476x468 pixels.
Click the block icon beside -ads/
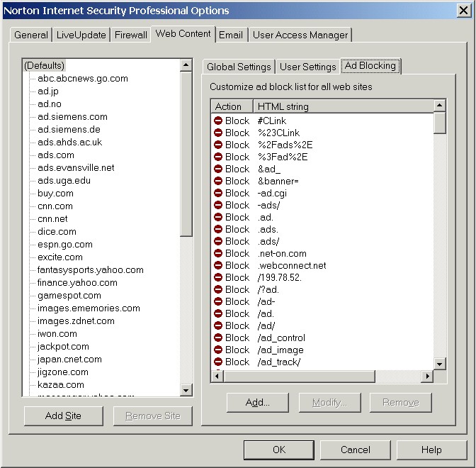pyautogui.click(x=218, y=205)
